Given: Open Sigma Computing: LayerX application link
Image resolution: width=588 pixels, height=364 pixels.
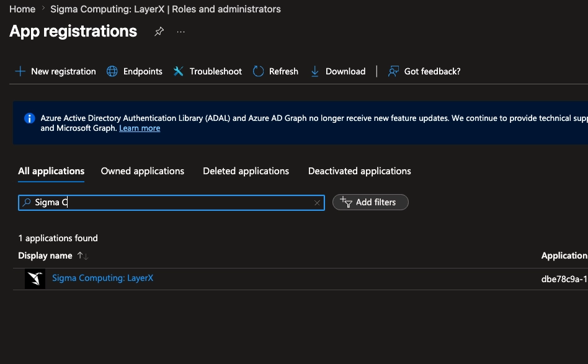Looking at the screenshot, I should (103, 278).
